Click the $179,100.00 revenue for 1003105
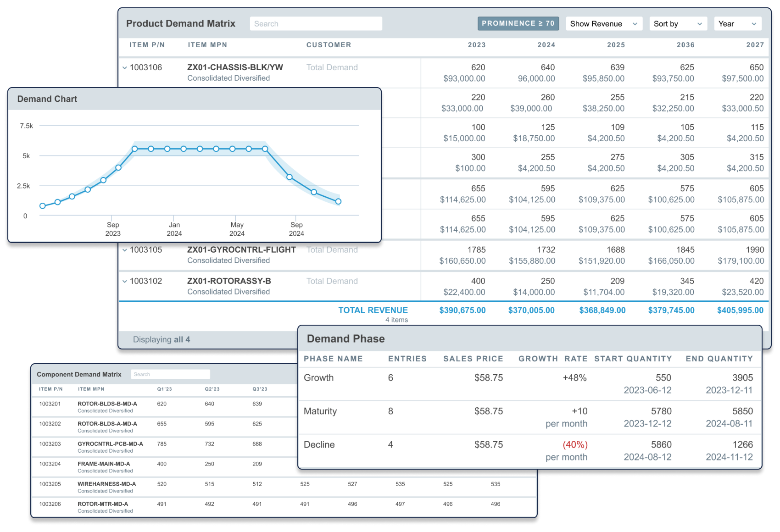The height and width of the screenshot is (532, 780). 741,261
